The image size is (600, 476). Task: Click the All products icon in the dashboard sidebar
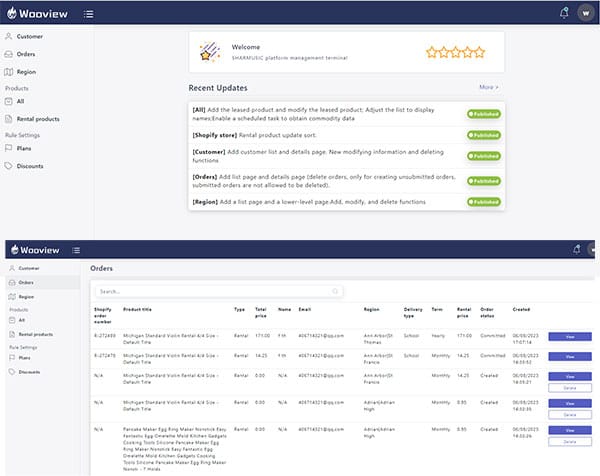[8, 101]
